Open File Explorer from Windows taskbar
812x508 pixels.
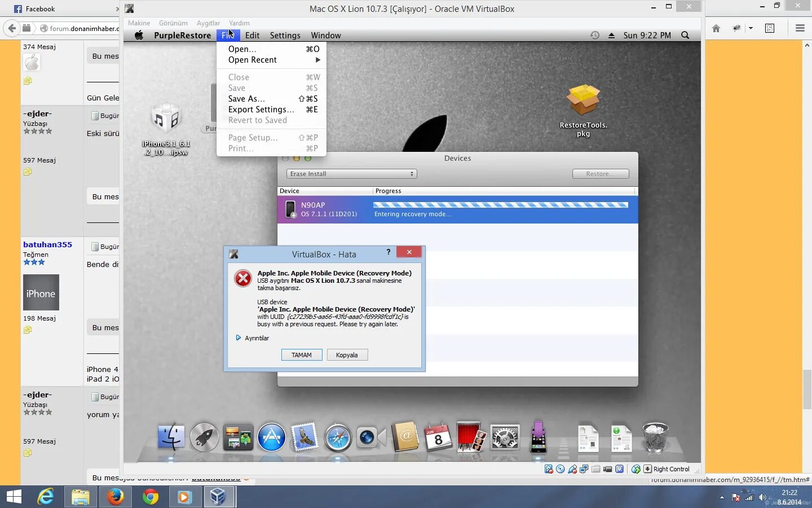[80, 497]
